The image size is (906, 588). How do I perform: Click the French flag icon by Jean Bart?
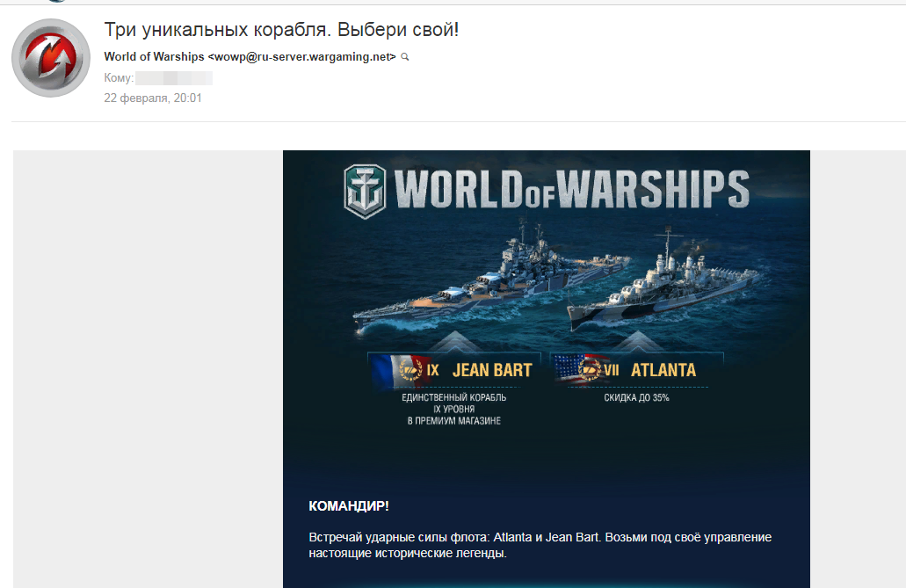pos(390,370)
